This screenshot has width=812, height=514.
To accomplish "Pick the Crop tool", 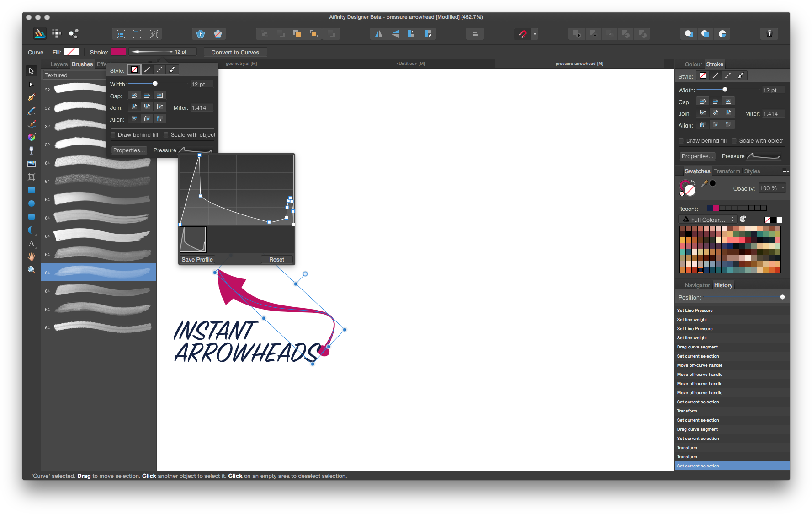I will (31, 177).
